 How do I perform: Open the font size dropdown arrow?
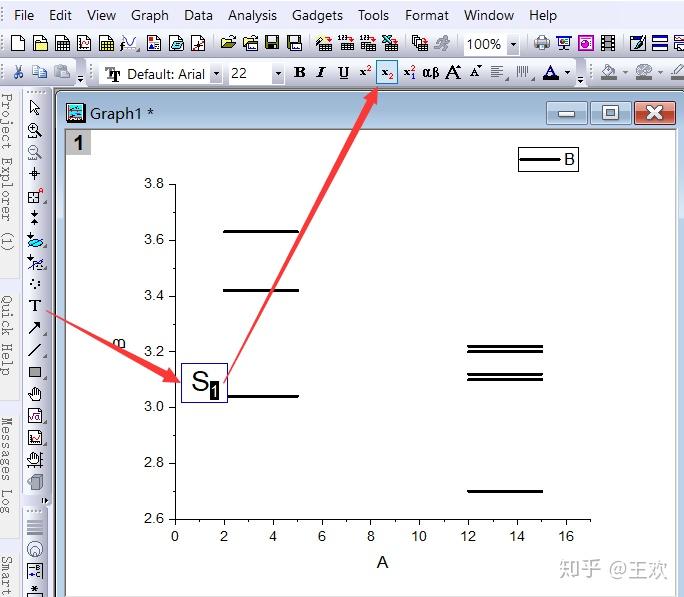click(278, 74)
